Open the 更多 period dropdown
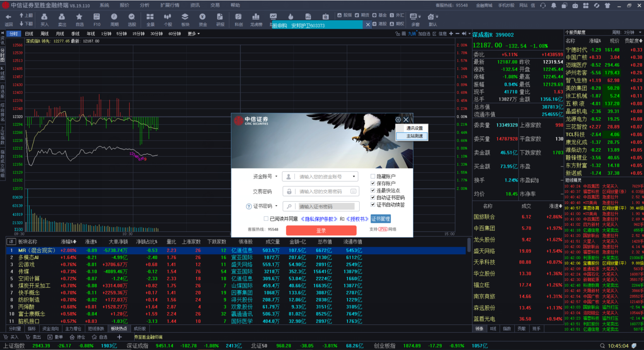Image resolution: width=644 pixels, height=350 pixels. pyautogui.click(x=194, y=34)
